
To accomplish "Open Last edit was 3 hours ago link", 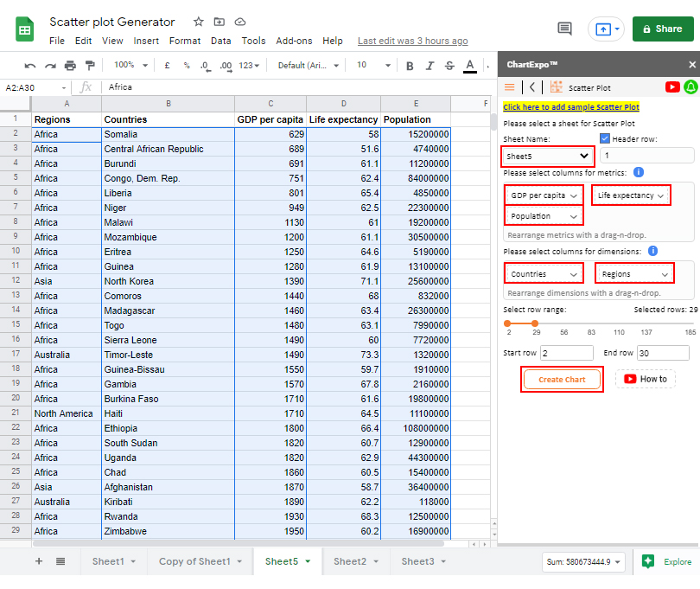I will click(412, 41).
